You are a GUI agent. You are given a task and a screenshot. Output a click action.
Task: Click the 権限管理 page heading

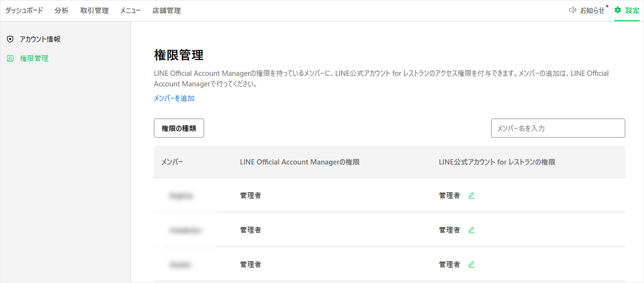point(179,55)
